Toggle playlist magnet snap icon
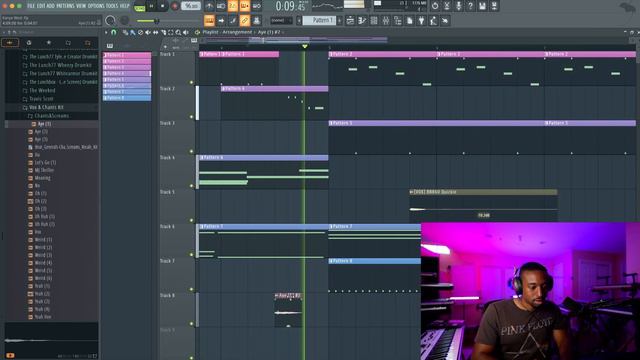640x360 pixels. pyautogui.click(x=114, y=32)
